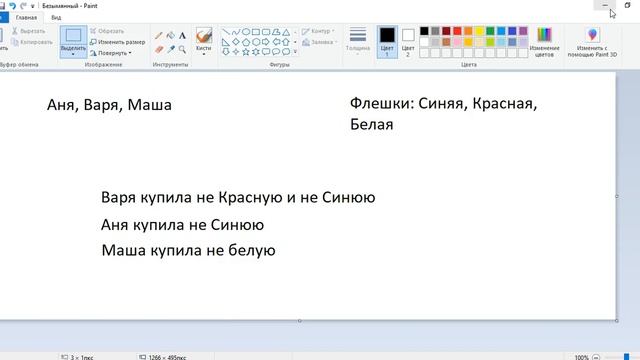Select the Magnifier tool
The width and height of the screenshot is (640, 360).
[x=182, y=50]
